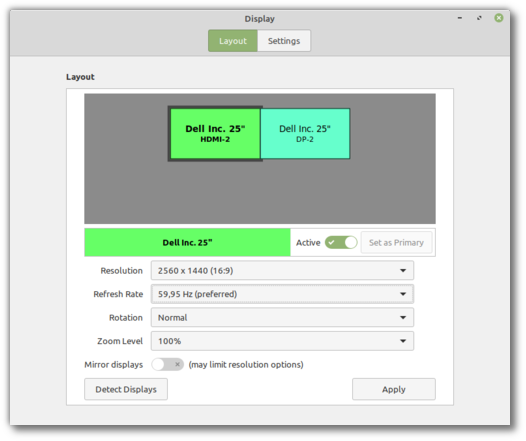Switch to the Settings tab
526x441 pixels.
(284, 41)
